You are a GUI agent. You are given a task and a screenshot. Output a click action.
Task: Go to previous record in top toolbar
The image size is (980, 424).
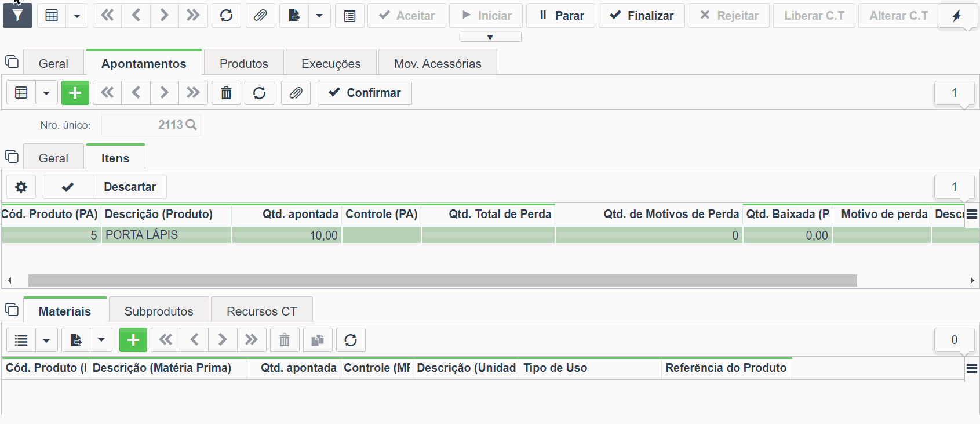point(136,16)
